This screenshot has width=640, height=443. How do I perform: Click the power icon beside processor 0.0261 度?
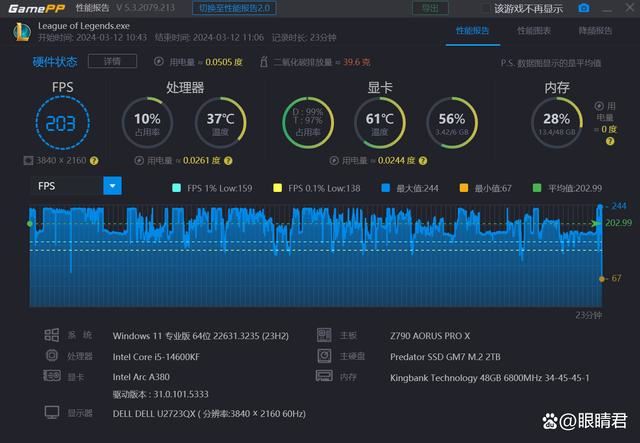click(139, 160)
